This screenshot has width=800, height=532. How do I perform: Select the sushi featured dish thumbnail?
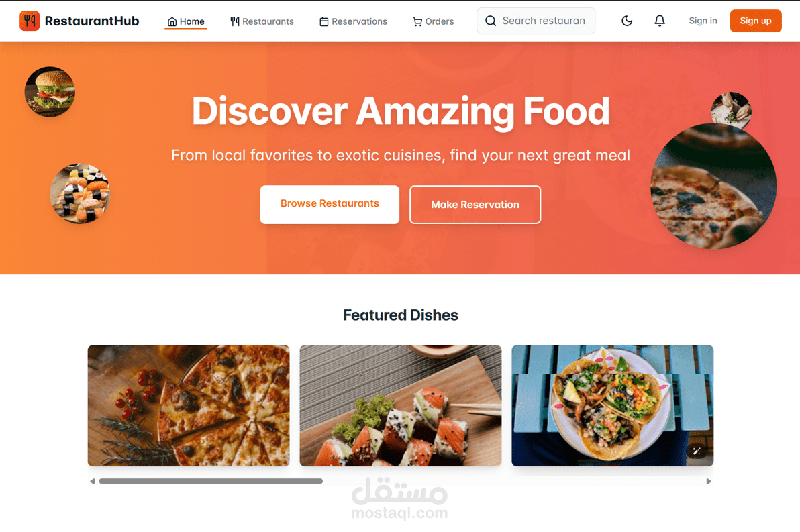(401, 405)
